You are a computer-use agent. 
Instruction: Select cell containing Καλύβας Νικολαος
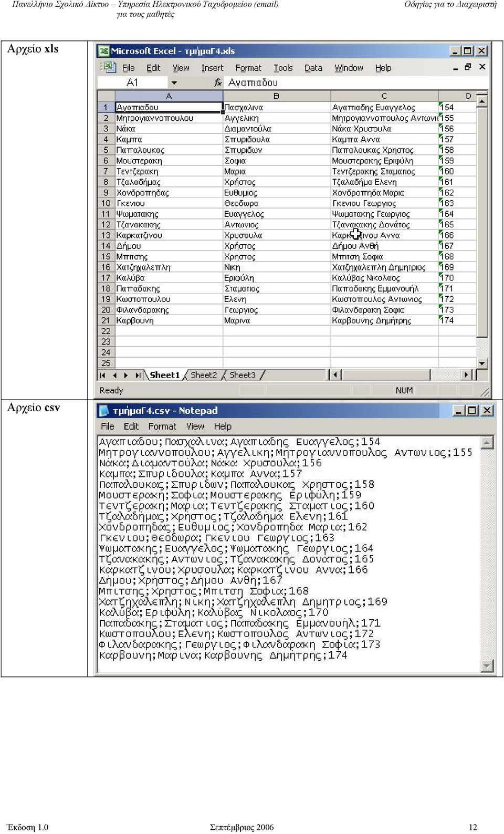[x=384, y=278]
